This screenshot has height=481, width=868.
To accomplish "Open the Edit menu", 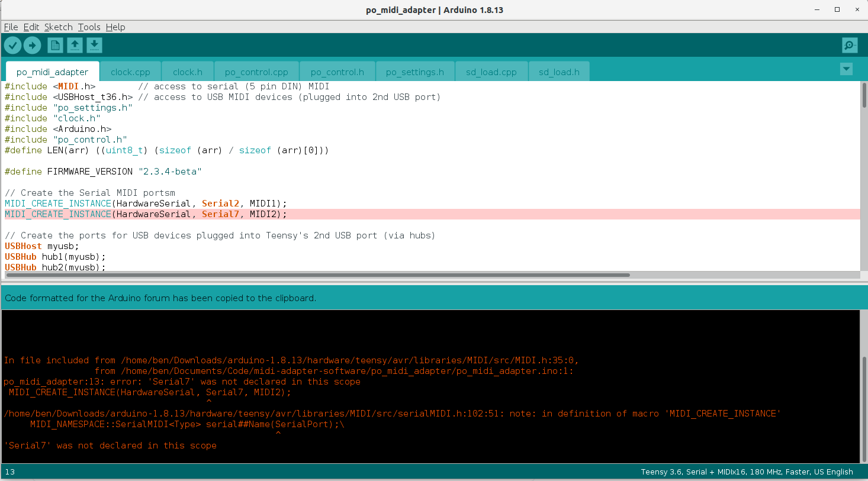I will tap(31, 27).
